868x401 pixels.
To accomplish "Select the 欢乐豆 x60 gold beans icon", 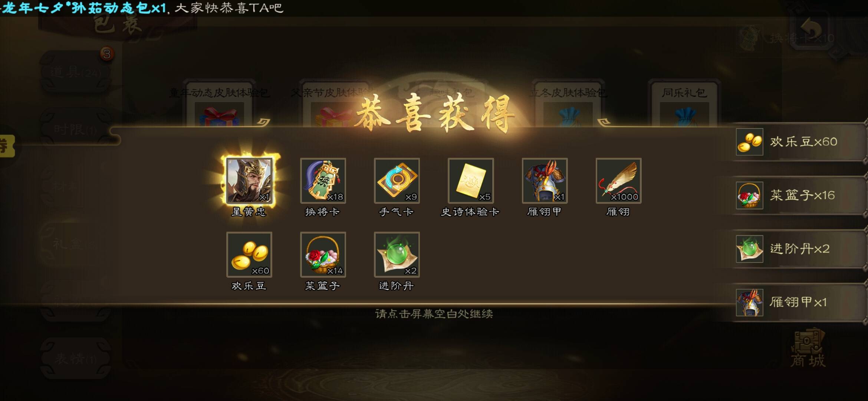I will [249, 255].
